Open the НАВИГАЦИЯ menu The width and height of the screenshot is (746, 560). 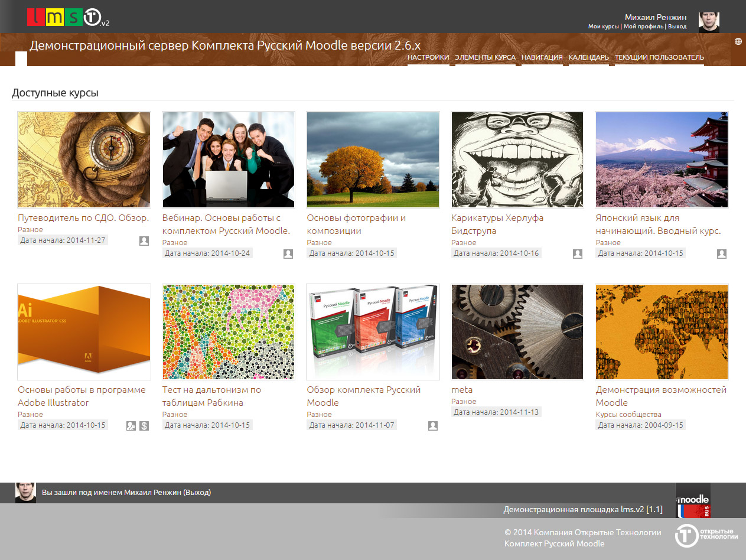point(542,57)
